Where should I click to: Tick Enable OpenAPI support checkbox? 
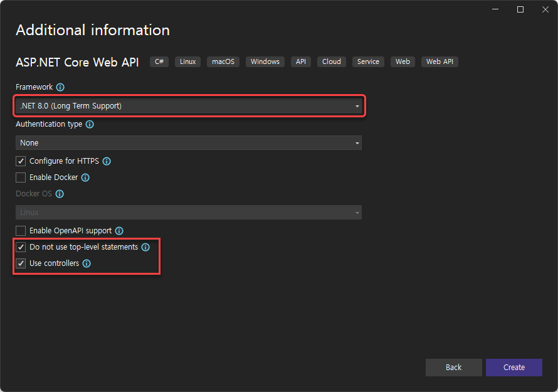(21, 231)
